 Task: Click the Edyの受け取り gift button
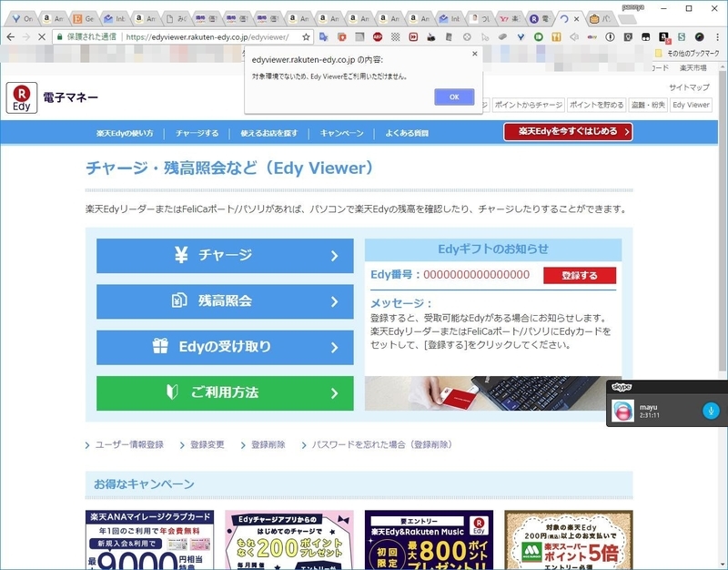point(225,347)
